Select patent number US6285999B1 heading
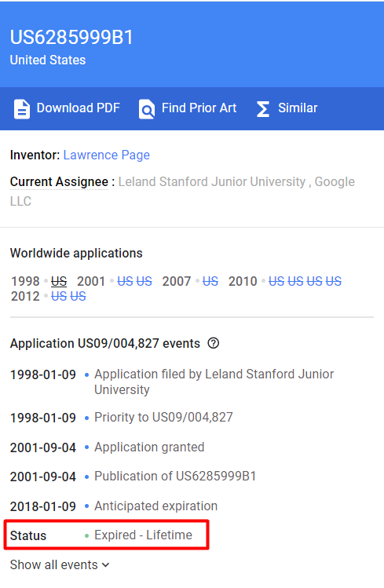Screen dimensions: 384x588 click(x=71, y=37)
